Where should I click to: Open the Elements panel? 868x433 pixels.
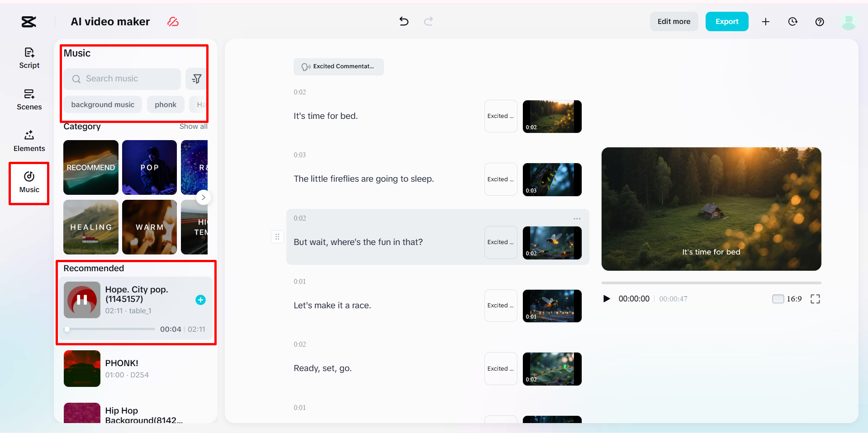click(29, 141)
